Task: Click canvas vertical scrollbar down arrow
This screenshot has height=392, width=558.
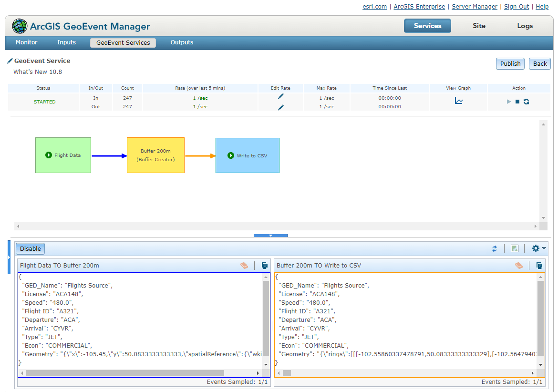Action: (543, 218)
